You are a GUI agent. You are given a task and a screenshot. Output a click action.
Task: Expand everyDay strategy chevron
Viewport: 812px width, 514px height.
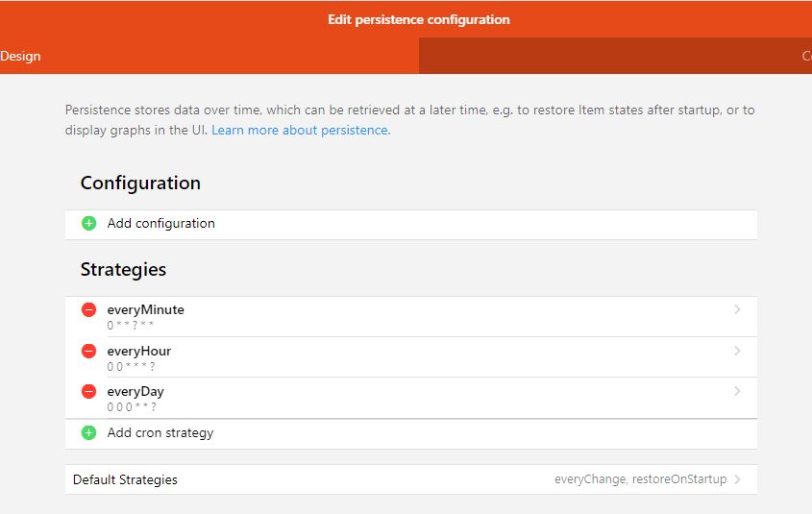(737, 391)
